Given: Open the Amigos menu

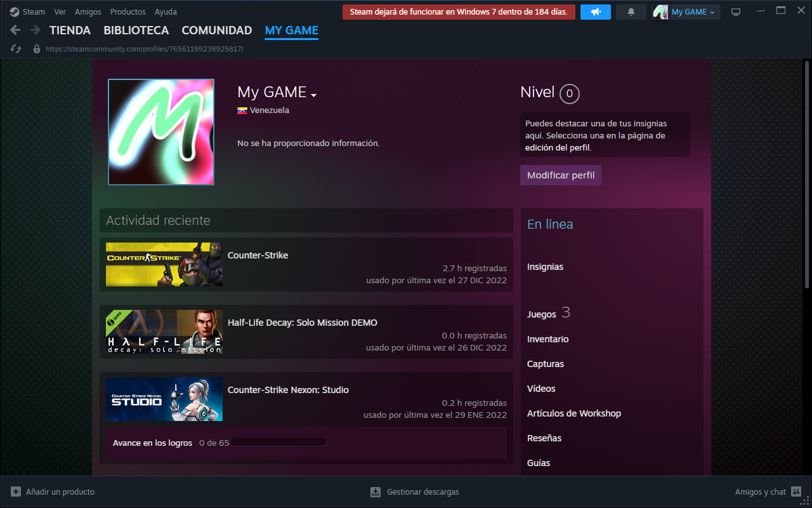Looking at the screenshot, I should [x=88, y=12].
